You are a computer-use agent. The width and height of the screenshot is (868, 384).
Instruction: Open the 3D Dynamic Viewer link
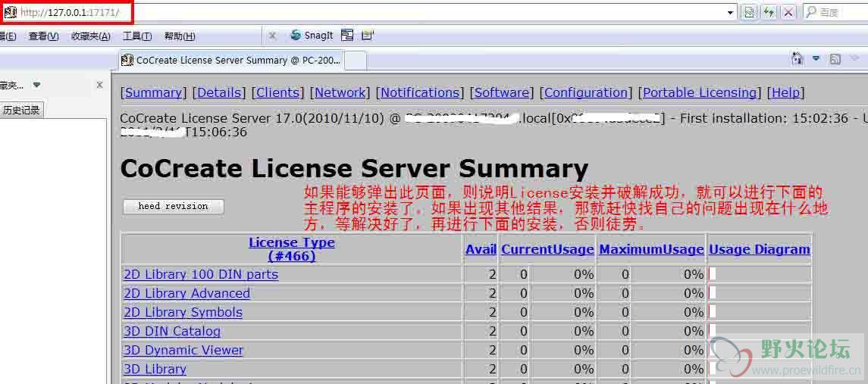[x=183, y=350]
